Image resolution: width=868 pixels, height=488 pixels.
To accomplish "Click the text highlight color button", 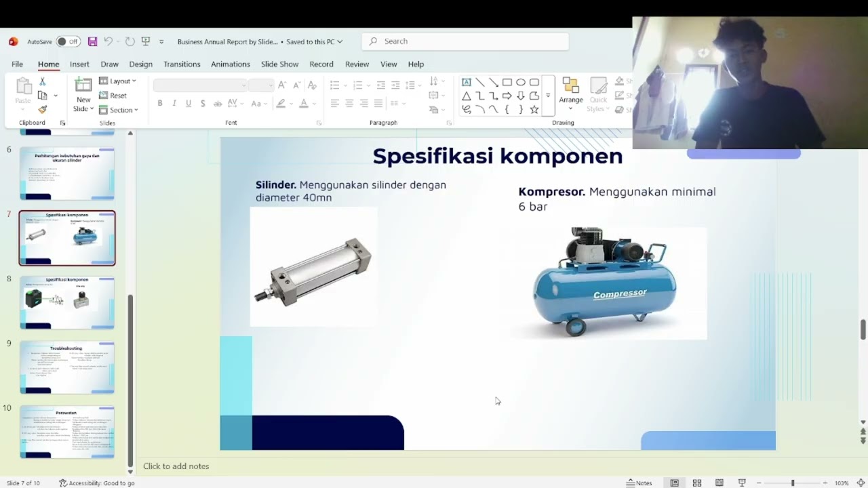I will pos(281,103).
